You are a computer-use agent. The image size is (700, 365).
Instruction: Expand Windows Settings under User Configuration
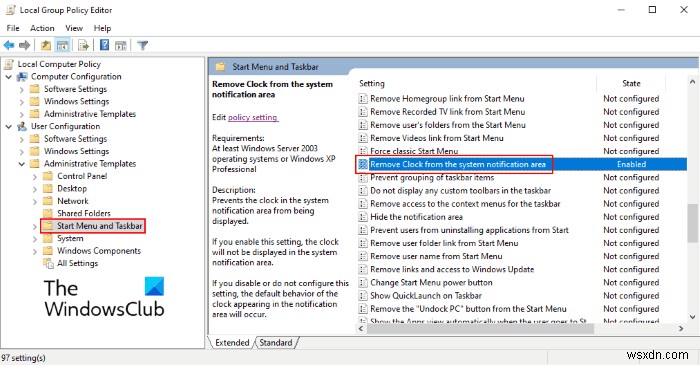click(21, 152)
